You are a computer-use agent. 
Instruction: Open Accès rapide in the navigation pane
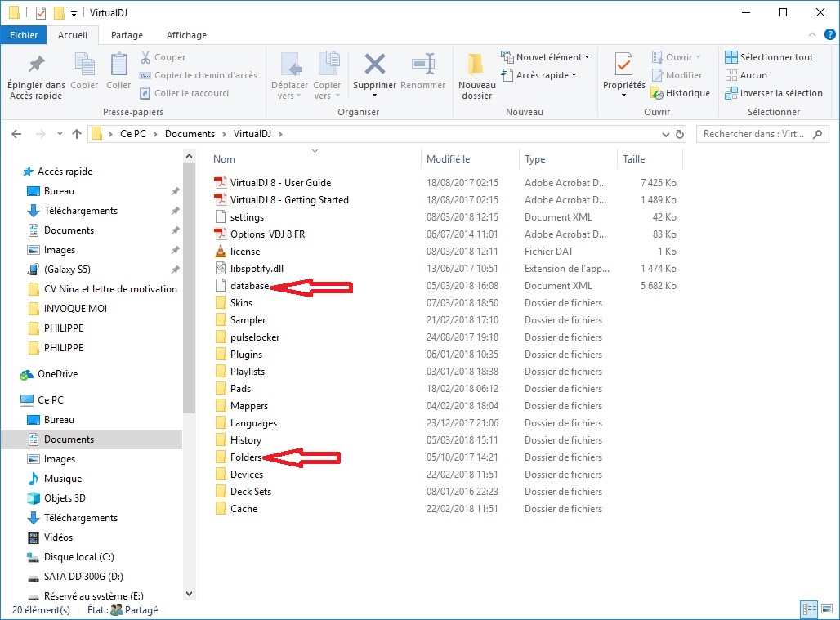[x=65, y=172]
